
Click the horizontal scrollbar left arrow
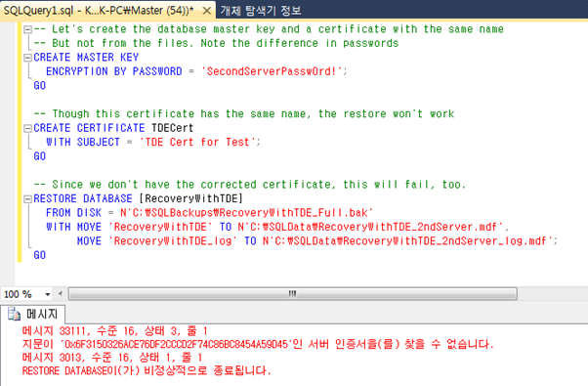click(60, 294)
